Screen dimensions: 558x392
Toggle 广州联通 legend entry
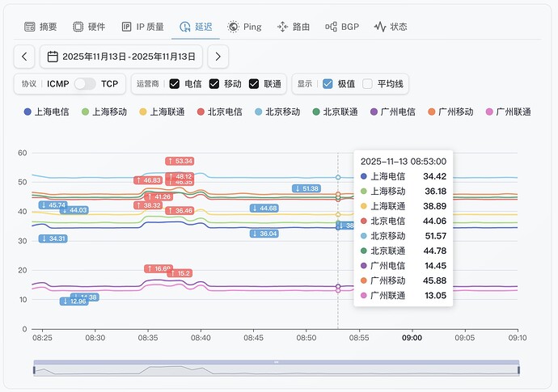pyautogui.click(x=508, y=112)
